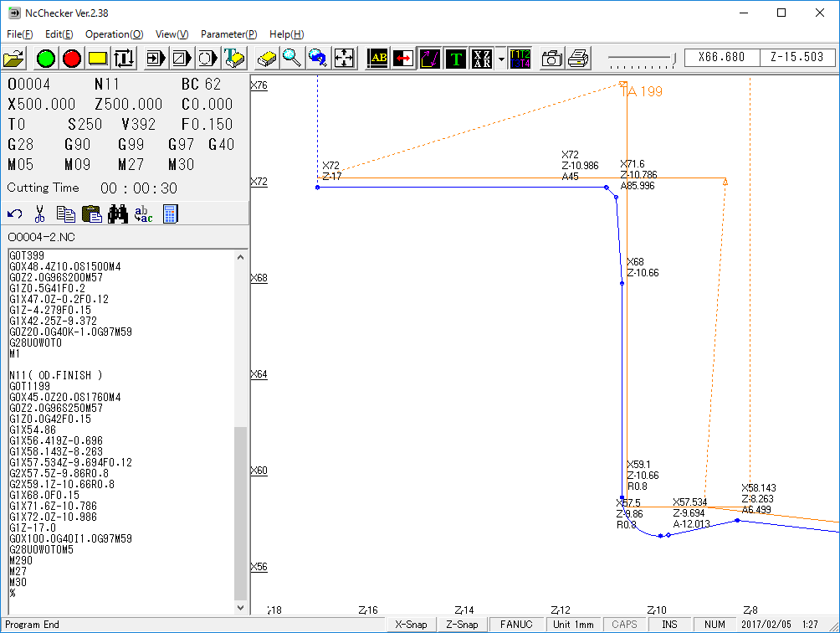The width and height of the screenshot is (840, 633).
Task: Click NUM indicator in status bar
Action: coord(715,625)
